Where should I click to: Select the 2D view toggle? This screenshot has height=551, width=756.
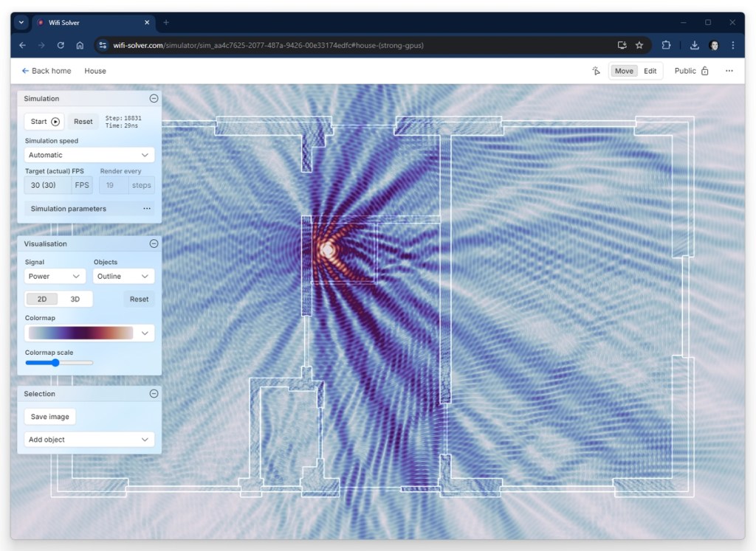[42, 299]
